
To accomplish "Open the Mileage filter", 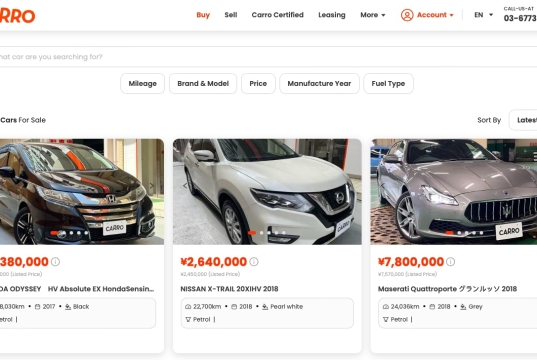I will coord(142,84).
